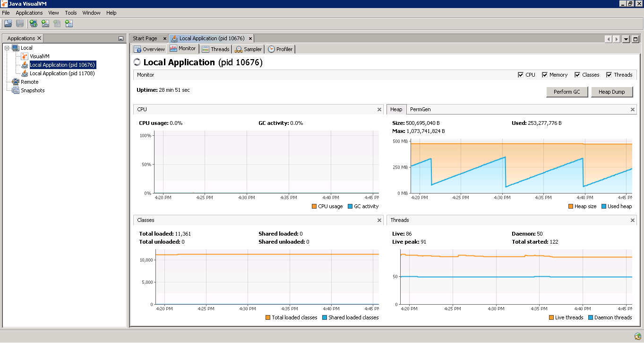
Task: Select the Monitor tab
Action: pyautogui.click(x=183, y=49)
